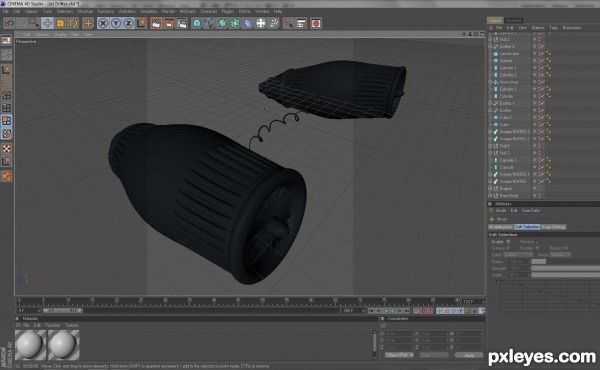The image size is (600, 370).
Task: Open the soft selection Mode dropdown
Action: (561, 255)
